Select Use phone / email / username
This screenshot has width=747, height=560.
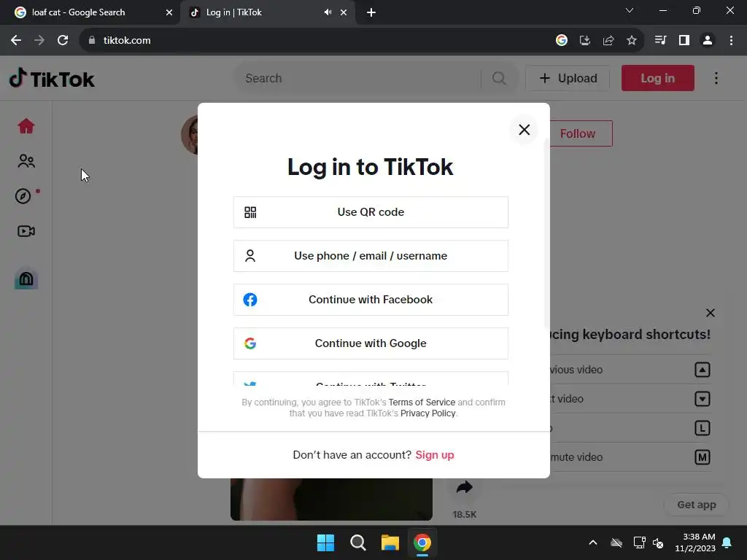coord(371,256)
